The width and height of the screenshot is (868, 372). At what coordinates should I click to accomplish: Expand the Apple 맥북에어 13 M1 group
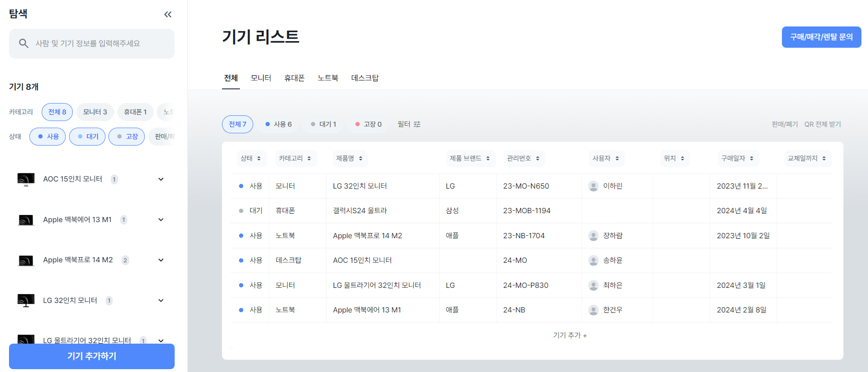[x=161, y=220]
